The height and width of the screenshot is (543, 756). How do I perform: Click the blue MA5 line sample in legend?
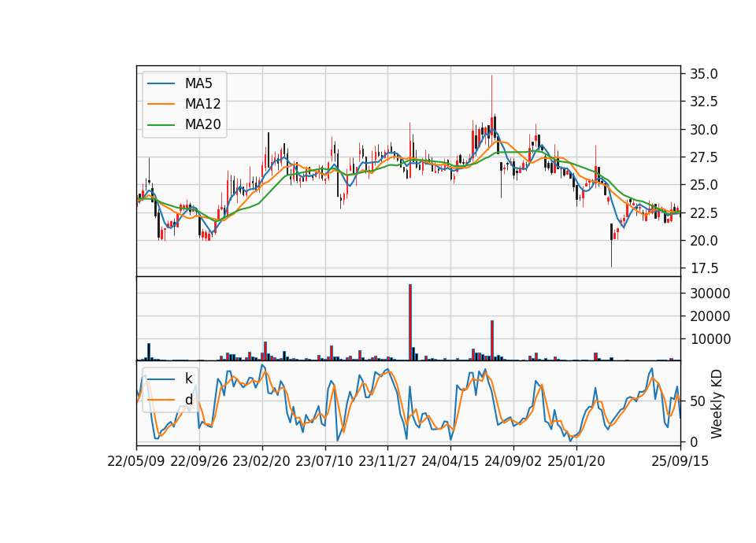click(x=161, y=83)
